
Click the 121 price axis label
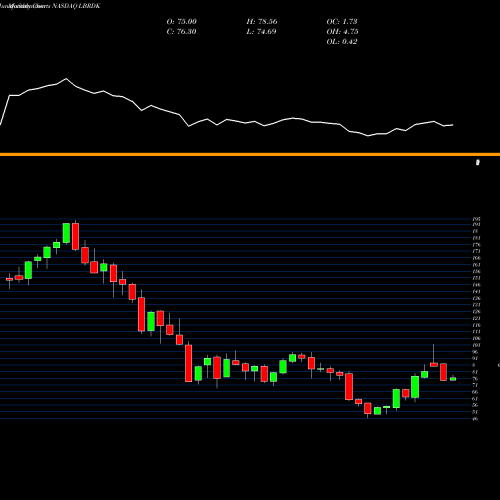(476, 318)
